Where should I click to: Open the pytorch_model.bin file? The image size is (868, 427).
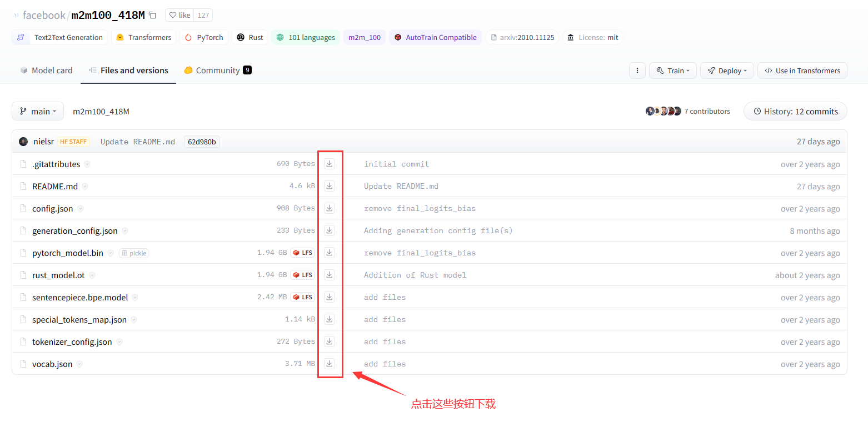tap(68, 253)
